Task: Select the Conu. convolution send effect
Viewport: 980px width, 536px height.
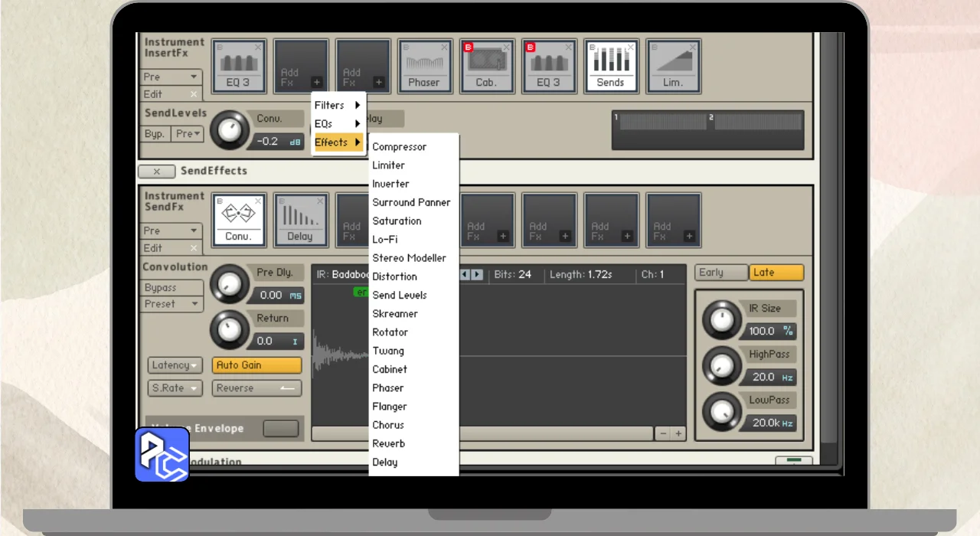Action: tap(239, 220)
